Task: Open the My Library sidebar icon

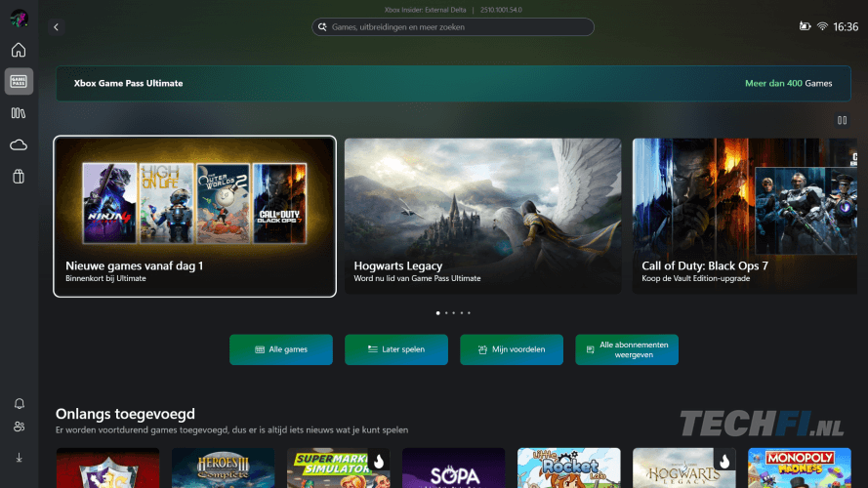Action: 19,113
